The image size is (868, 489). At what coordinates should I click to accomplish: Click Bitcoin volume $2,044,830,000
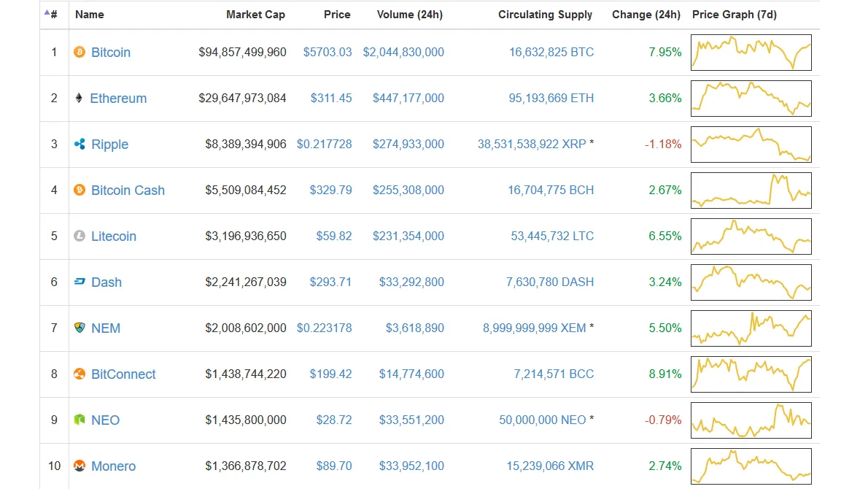coord(403,52)
